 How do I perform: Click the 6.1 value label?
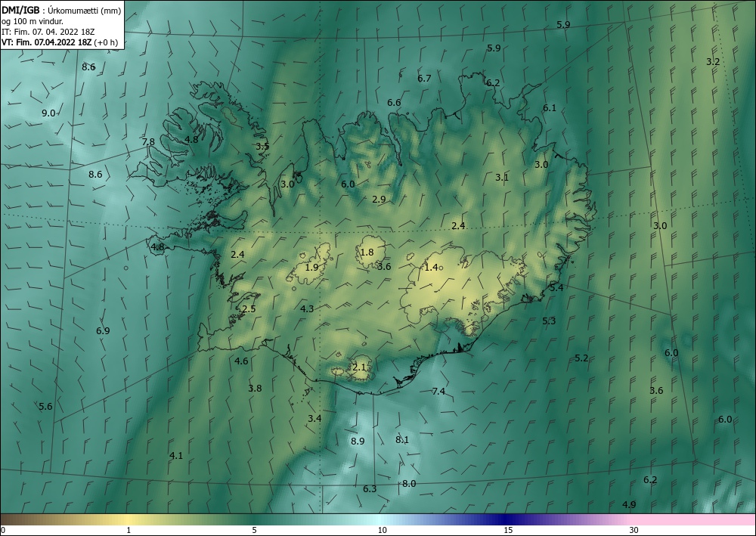[550, 108]
